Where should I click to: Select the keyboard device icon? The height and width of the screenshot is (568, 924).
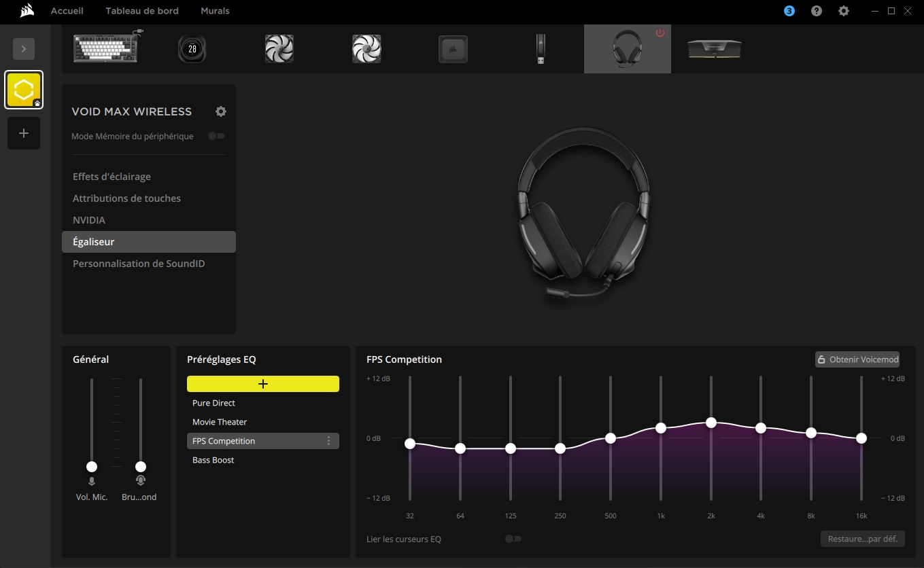click(x=107, y=48)
